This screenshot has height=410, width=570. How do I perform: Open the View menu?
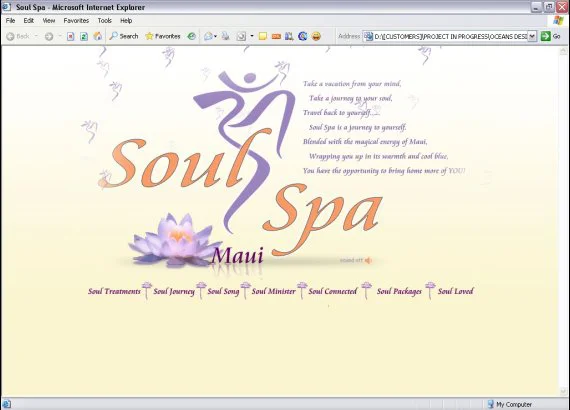pyautogui.click(x=49, y=21)
